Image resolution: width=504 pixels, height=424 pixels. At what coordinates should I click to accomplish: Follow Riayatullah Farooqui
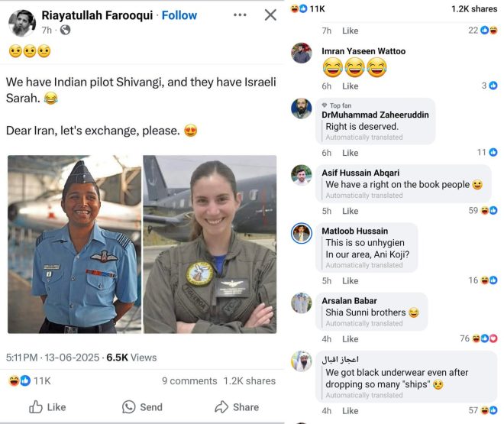179,15
